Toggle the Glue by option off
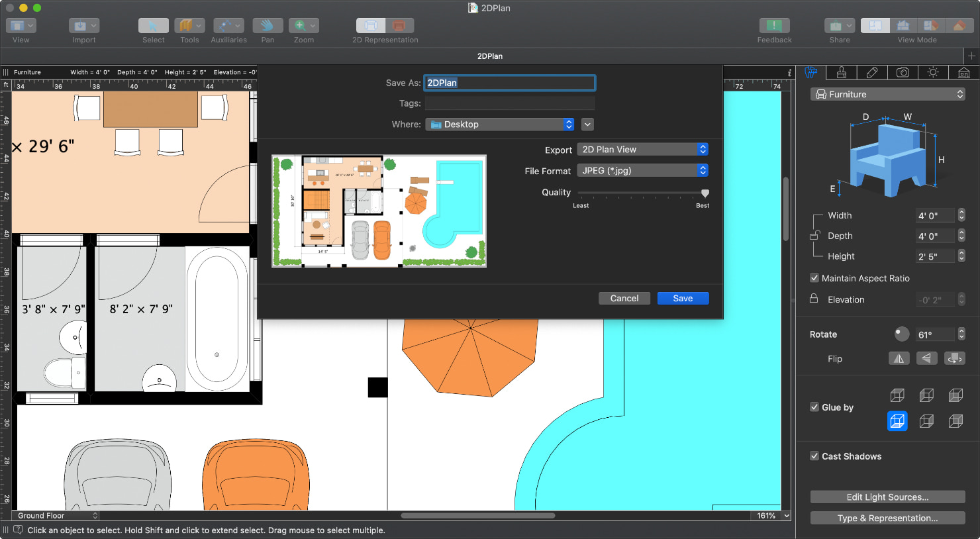 814,407
